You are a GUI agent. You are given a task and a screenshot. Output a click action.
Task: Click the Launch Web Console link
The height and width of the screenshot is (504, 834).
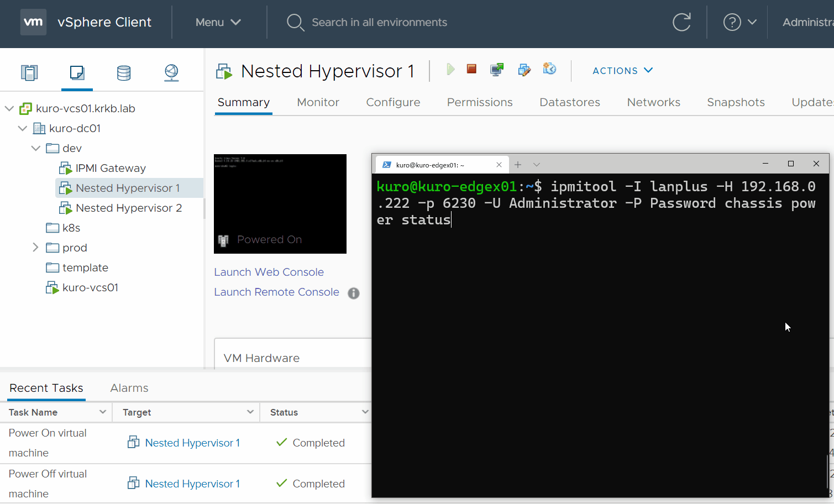tap(269, 272)
